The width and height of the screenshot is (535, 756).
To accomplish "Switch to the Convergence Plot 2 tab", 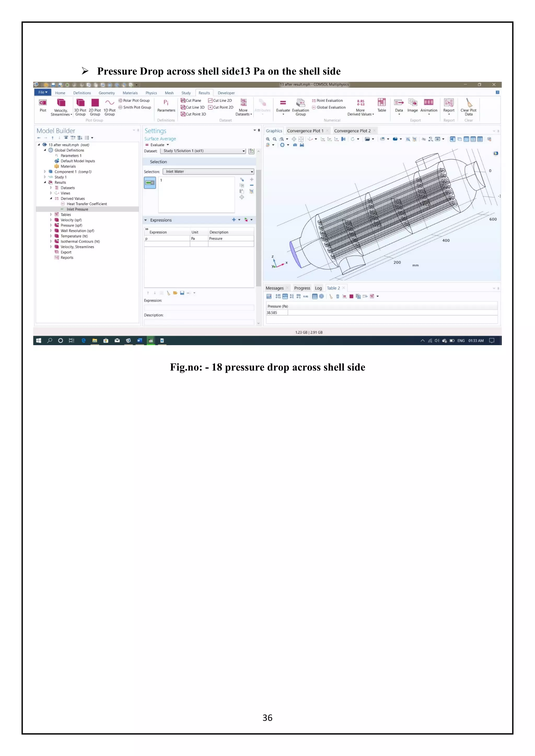I will (352, 131).
